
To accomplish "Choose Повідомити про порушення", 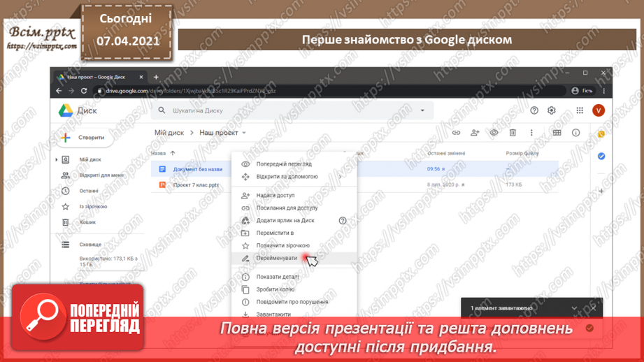I will click(x=294, y=302).
